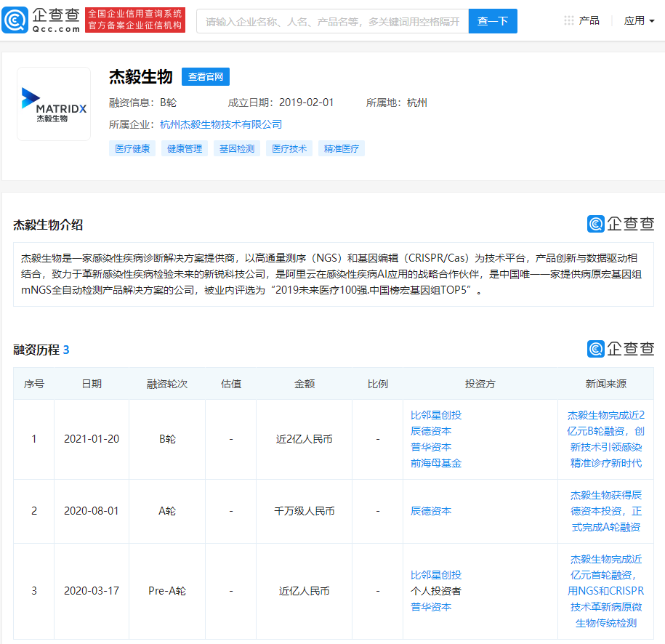Click the 融资历程 count number 3
Image resolution: width=665 pixels, height=644 pixels.
pos(65,350)
